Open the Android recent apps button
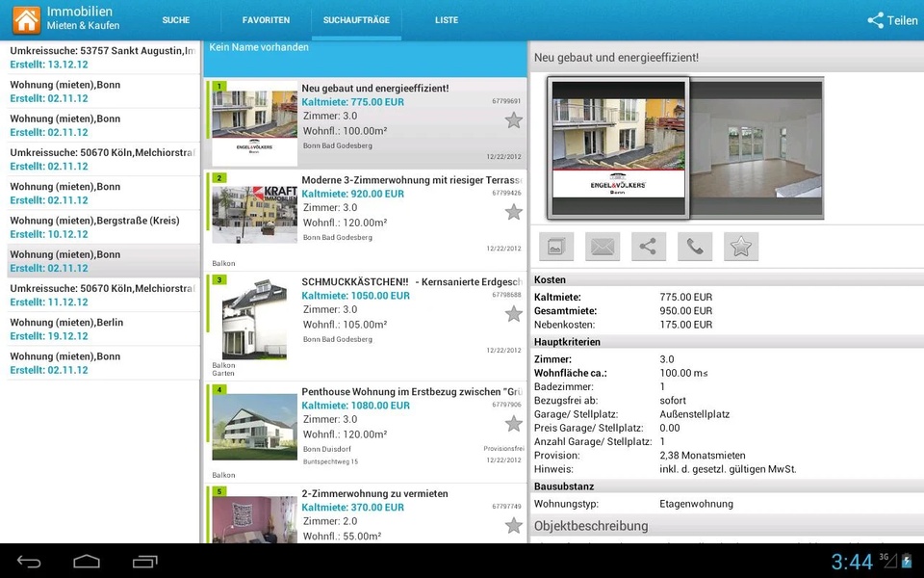The image size is (924, 578). pos(145,562)
